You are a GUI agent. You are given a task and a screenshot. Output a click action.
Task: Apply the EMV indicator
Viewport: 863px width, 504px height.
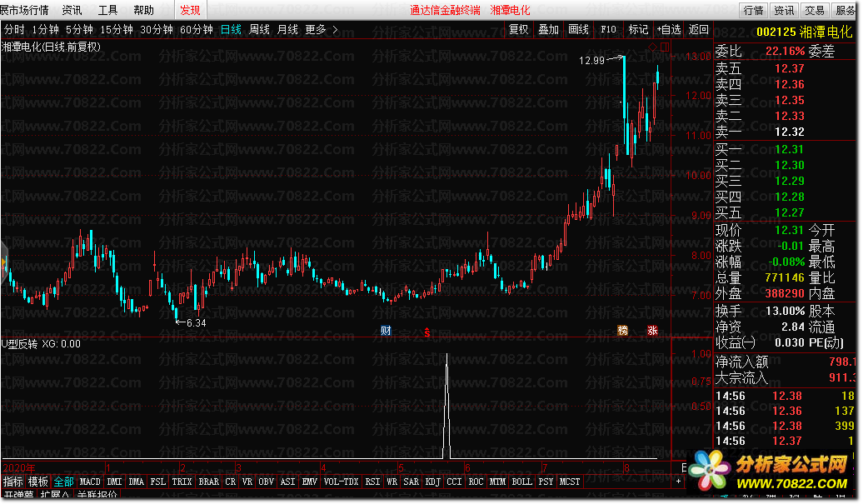(310, 482)
